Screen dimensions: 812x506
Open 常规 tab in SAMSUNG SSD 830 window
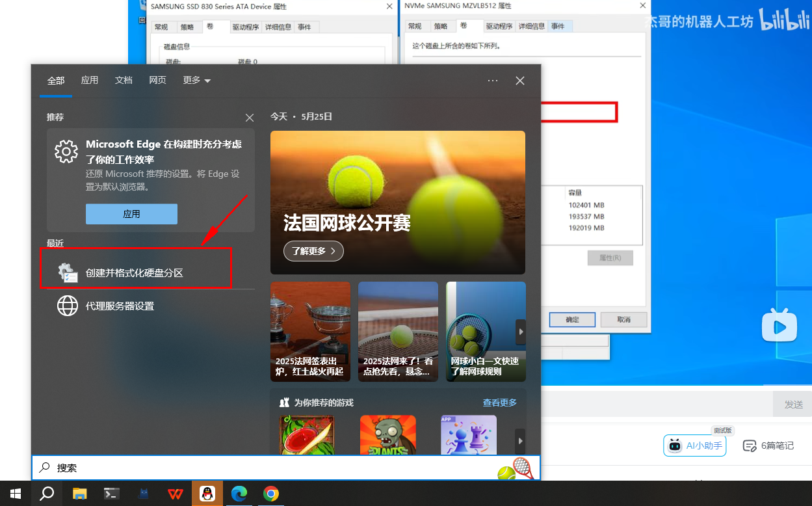pyautogui.click(x=161, y=27)
